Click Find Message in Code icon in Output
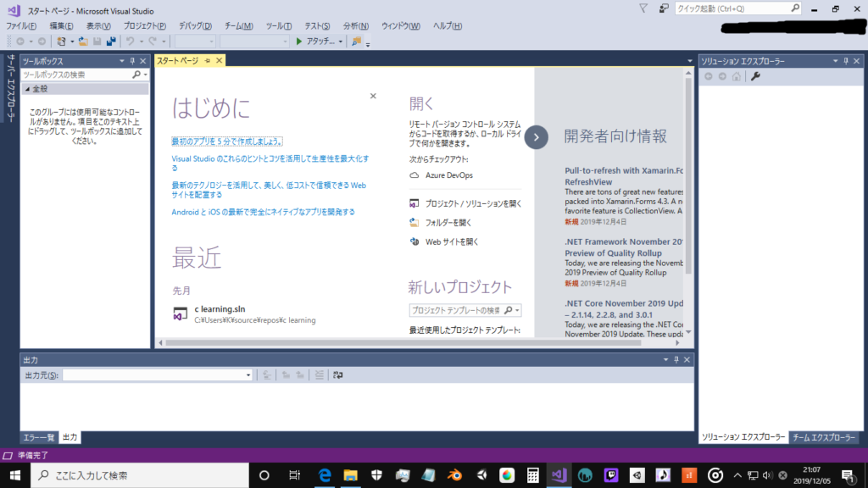 click(267, 375)
